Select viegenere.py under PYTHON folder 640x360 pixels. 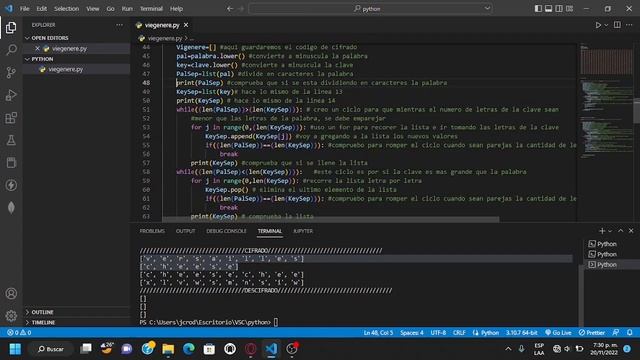pos(65,69)
